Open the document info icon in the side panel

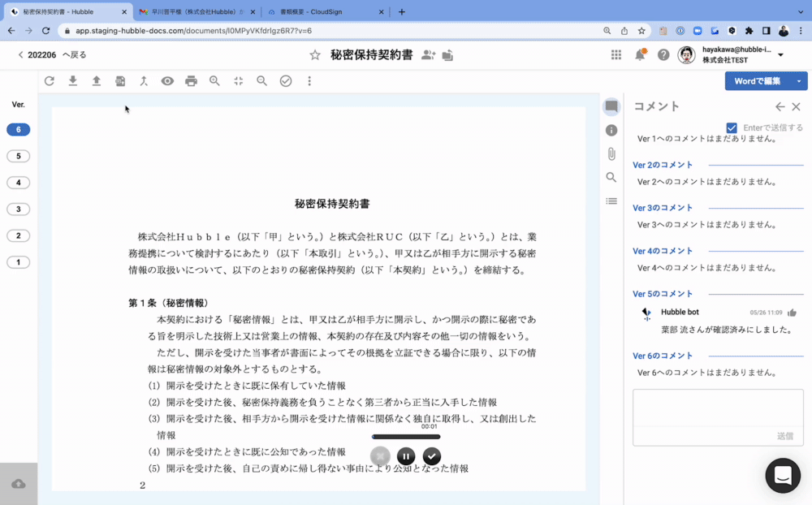tap(611, 130)
